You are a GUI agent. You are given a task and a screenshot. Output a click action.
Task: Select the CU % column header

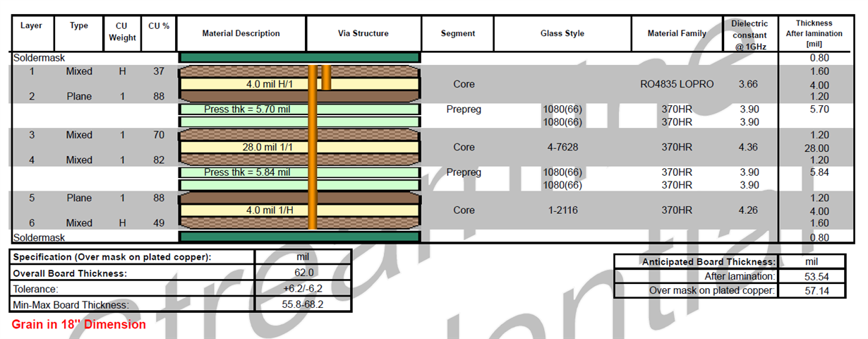pos(159,25)
